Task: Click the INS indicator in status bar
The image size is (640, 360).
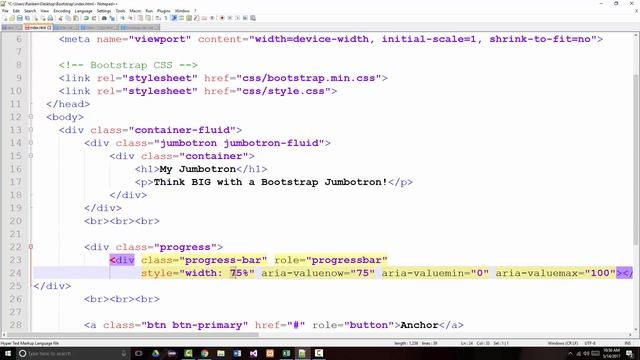Action: (628, 343)
